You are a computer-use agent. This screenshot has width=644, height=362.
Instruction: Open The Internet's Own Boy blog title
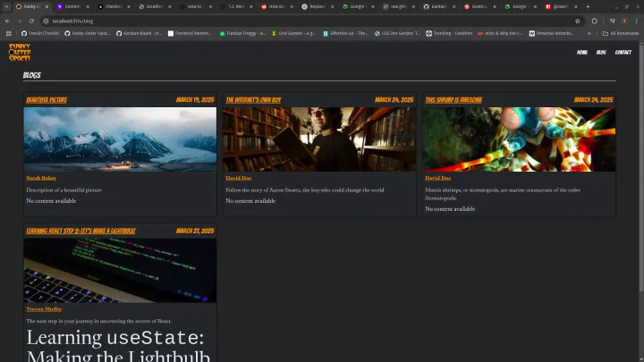point(253,100)
